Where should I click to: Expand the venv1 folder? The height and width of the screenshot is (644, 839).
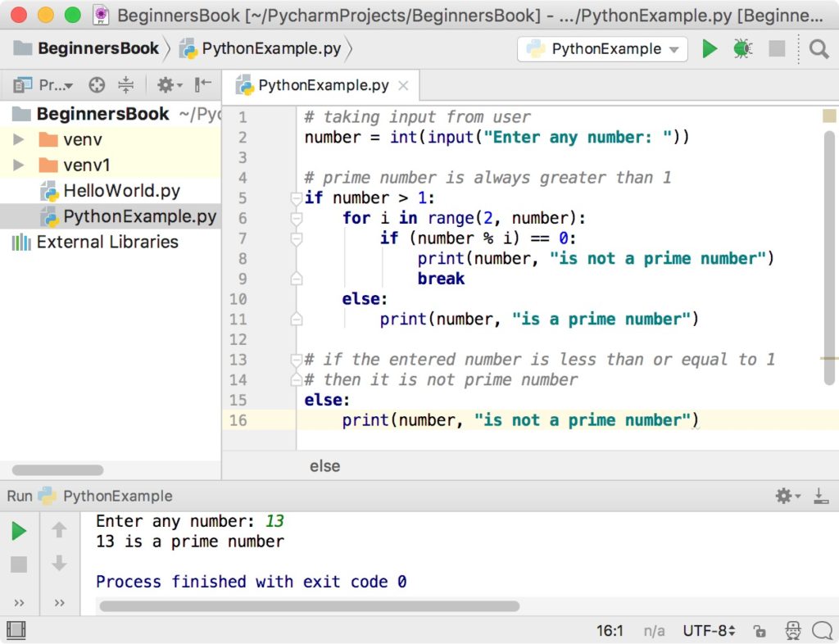coord(18,165)
